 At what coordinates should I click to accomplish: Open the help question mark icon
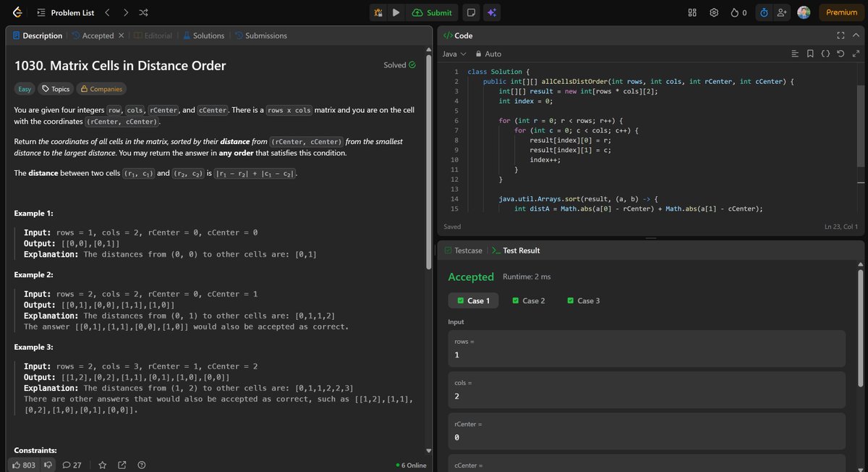[142, 465]
